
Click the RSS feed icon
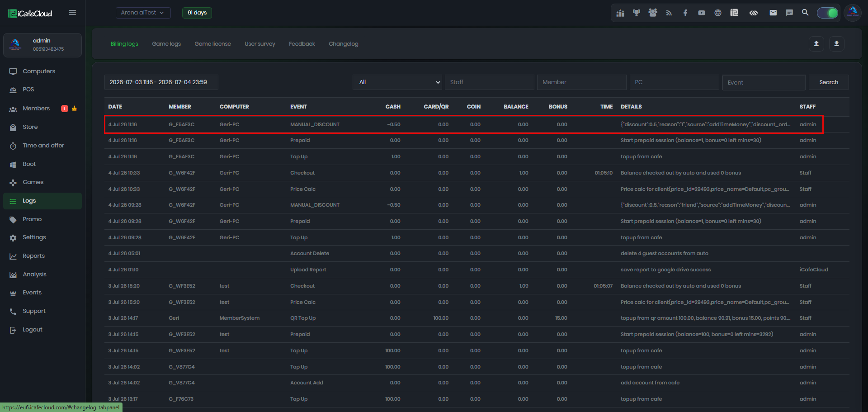[x=669, y=13]
